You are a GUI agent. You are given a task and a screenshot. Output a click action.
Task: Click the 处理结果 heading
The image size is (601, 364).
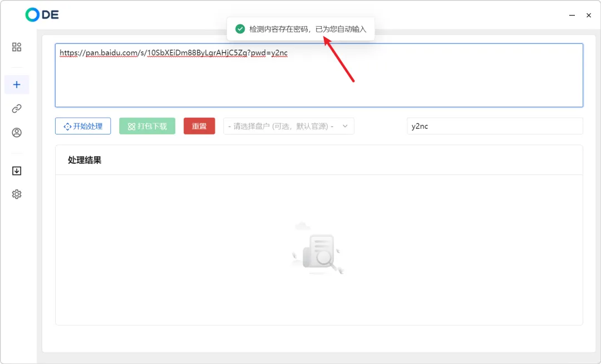[85, 160]
